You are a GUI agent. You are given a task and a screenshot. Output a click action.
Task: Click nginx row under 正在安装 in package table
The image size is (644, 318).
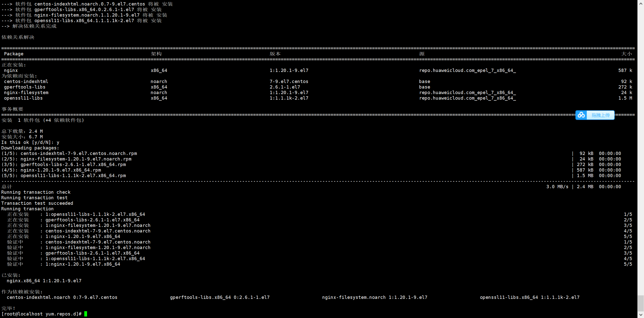coord(11,70)
